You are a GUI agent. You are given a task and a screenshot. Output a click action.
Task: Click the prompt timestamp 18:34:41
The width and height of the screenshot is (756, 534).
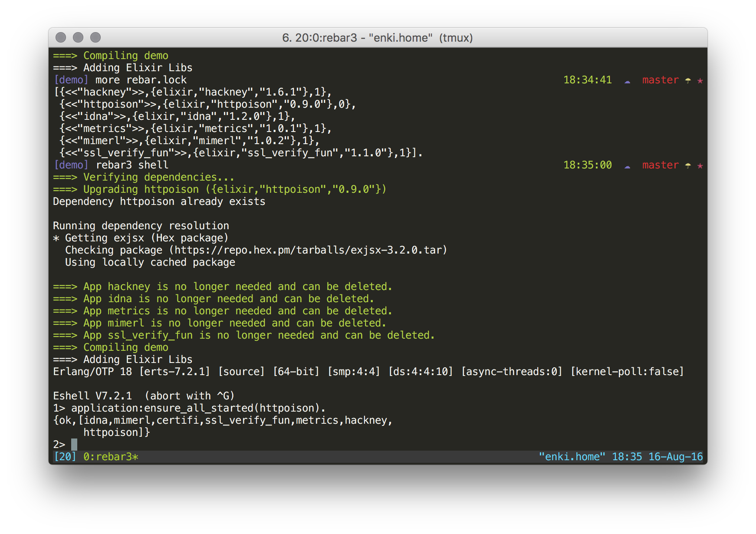[588, 80]
